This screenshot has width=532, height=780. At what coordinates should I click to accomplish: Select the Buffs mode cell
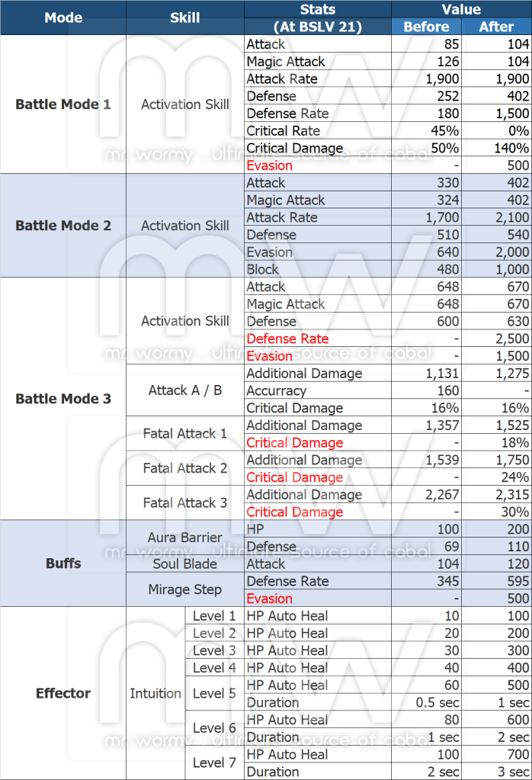coord(63,564)
